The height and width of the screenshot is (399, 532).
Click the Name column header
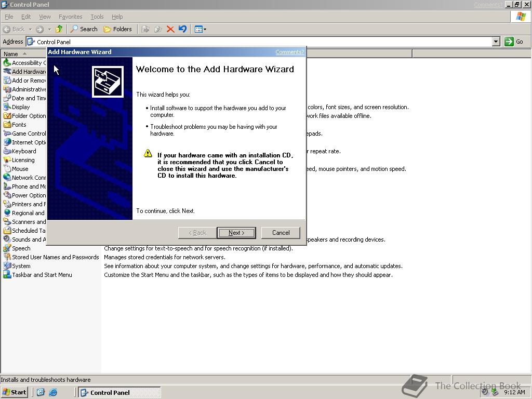[51, 54]
